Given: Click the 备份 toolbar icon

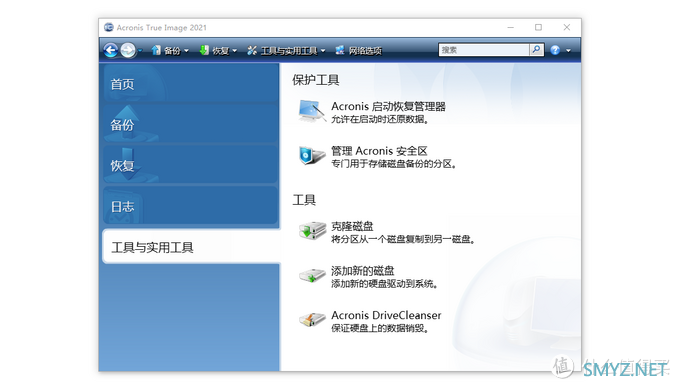Looking at the screenshot, I should pyautogui.click(x=156, y=50).
